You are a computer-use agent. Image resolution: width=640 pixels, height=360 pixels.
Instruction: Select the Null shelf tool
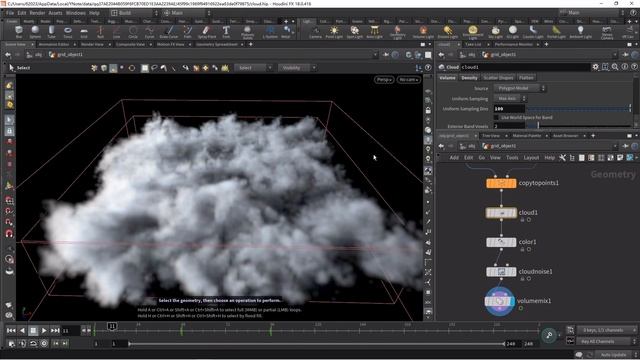(x=100, y=31)
